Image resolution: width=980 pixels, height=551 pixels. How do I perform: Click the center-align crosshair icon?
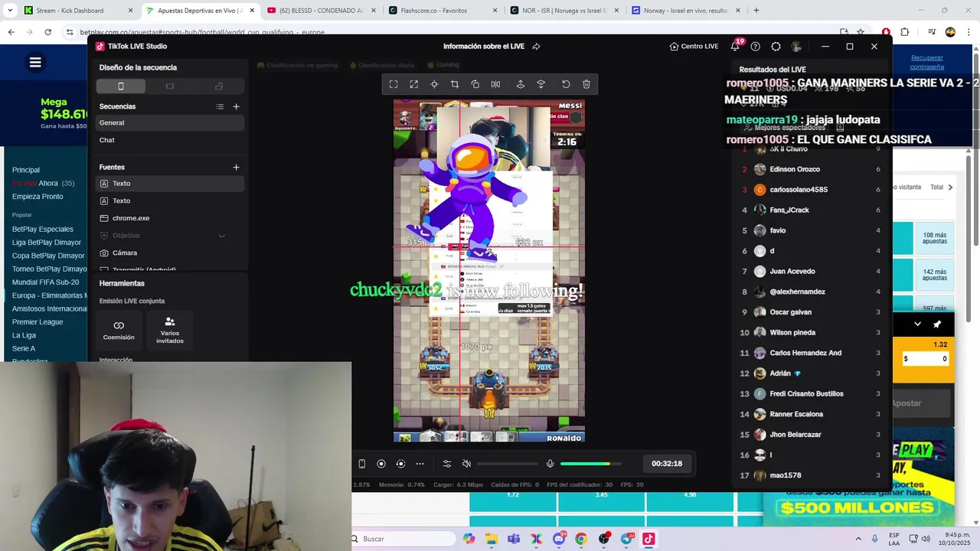pyautogui.click(x=434, y=84)
